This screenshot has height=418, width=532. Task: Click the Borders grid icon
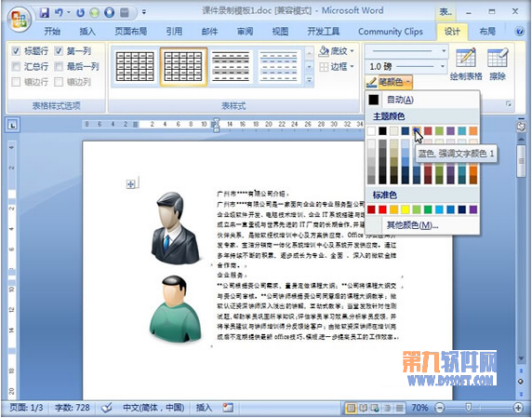click(x=324, y=66)
